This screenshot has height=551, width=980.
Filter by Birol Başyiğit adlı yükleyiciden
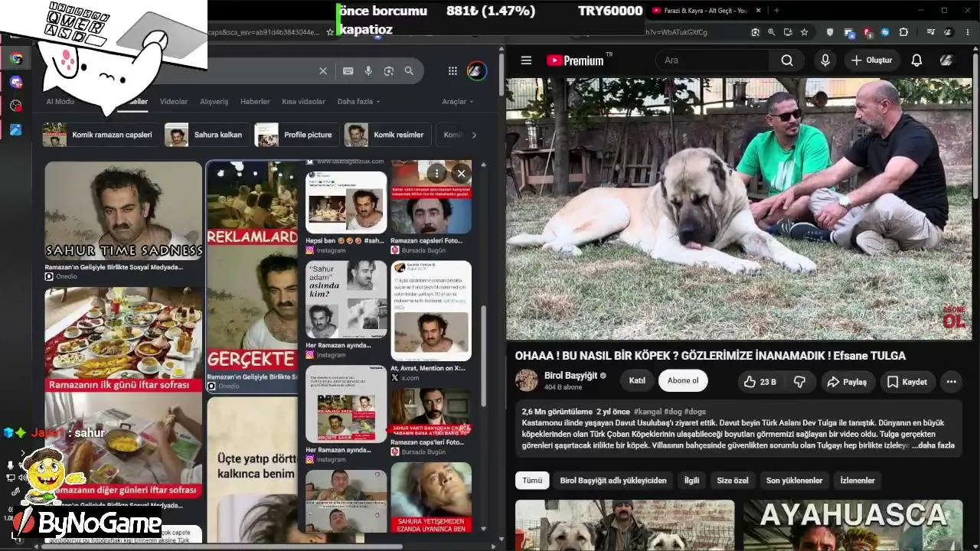pos(613,481)
